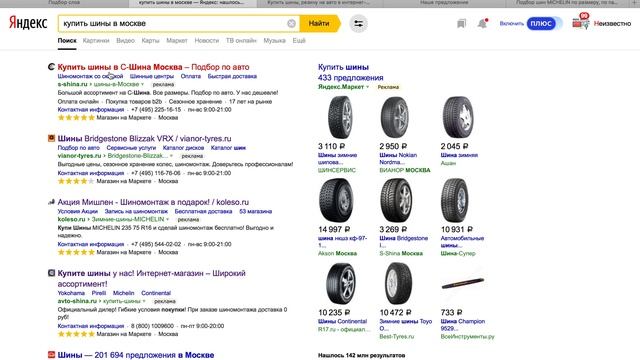This screenshot has width=640, height=360.
Task: Click the Неизвестно account name
Action: [612, 24]
